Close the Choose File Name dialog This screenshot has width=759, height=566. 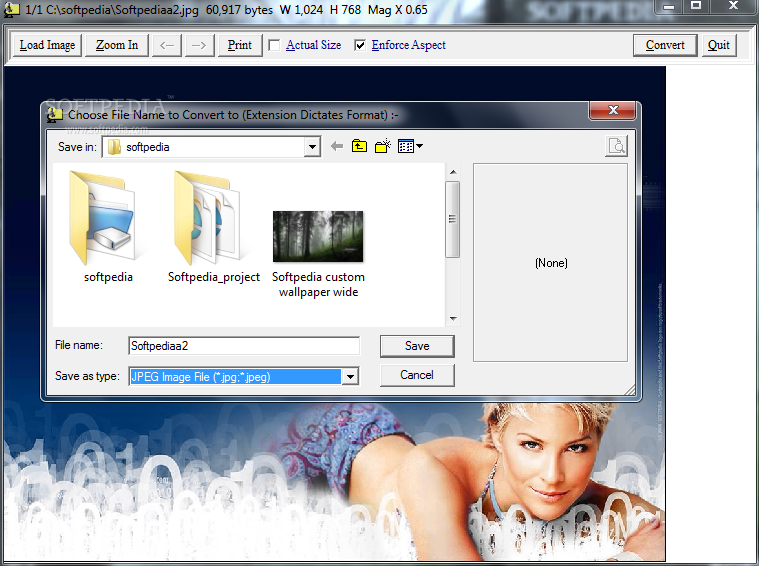point(612,110)
